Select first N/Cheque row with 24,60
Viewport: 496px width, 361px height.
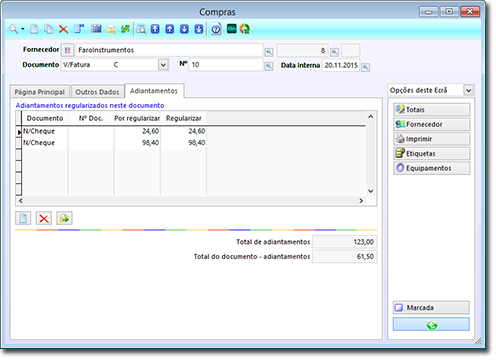tap(114, 131)
